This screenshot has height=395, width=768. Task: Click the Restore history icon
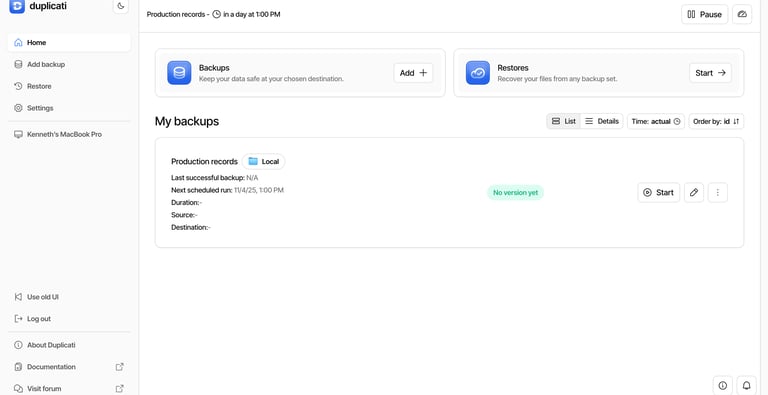pos(18,86)
